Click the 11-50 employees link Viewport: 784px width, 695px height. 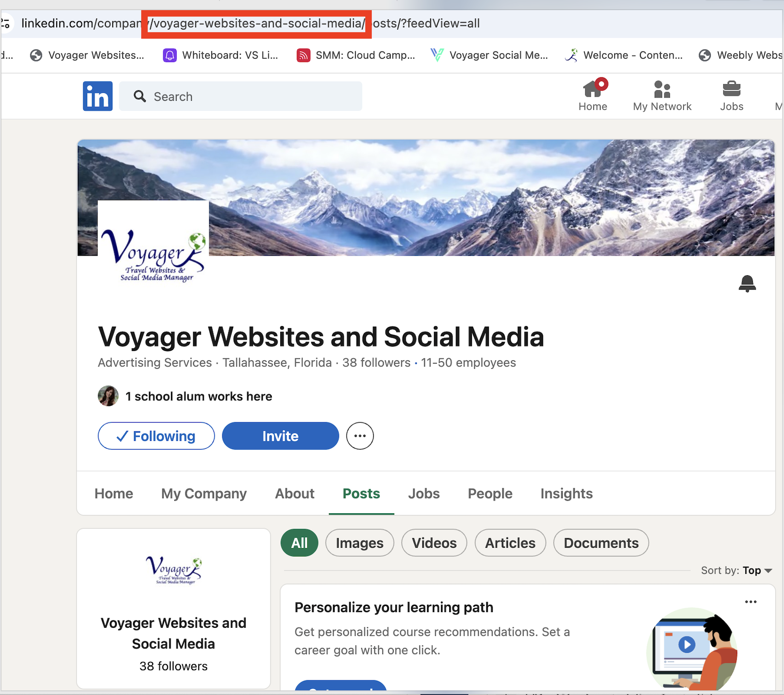pyautogui.click(x=468, y=363)
